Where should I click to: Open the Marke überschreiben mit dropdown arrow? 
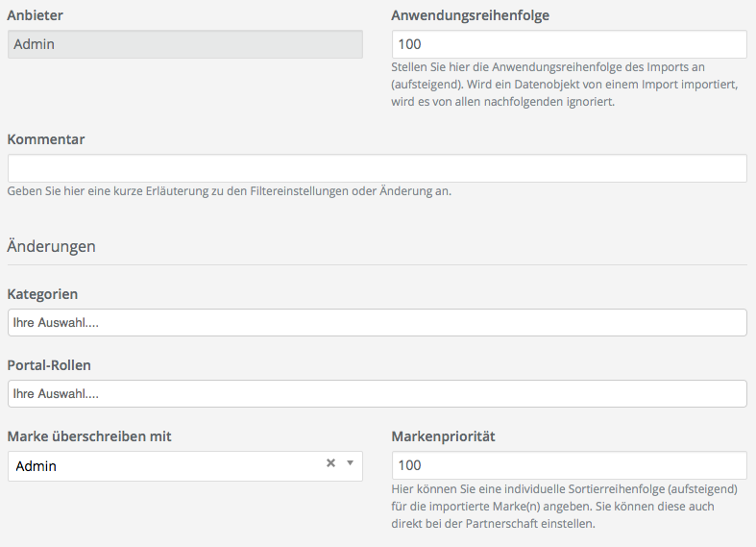point(351,463)
